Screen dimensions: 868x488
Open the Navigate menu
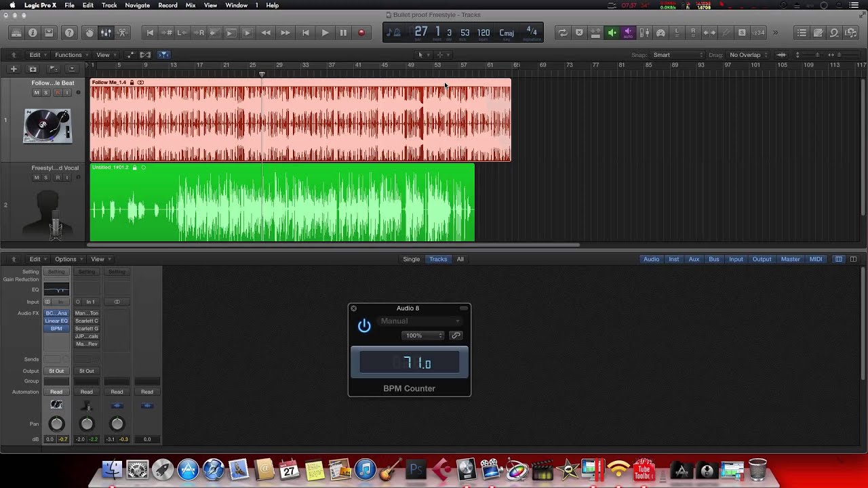(137, 5)
